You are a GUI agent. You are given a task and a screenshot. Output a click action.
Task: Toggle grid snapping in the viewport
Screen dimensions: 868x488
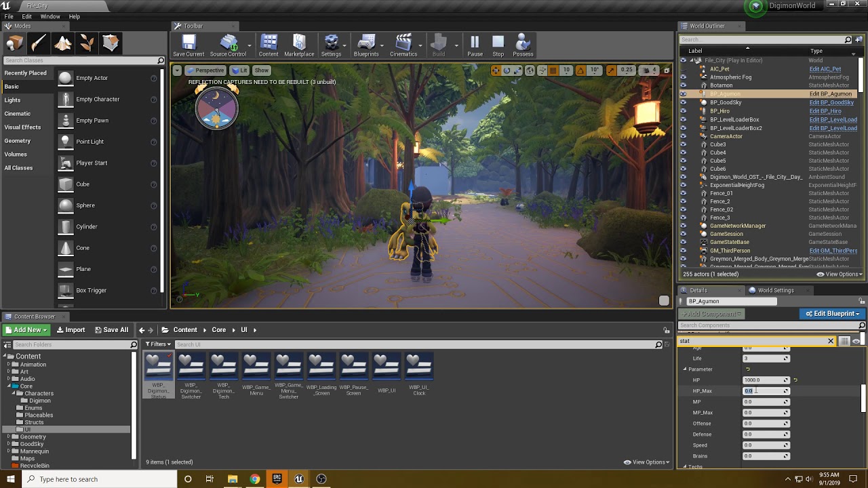tap(553, 70)
